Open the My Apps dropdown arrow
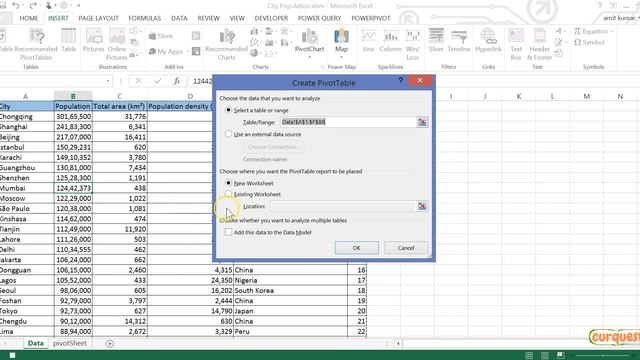The height and width of the screenshot is (360, 640). [x=187, y=52]
